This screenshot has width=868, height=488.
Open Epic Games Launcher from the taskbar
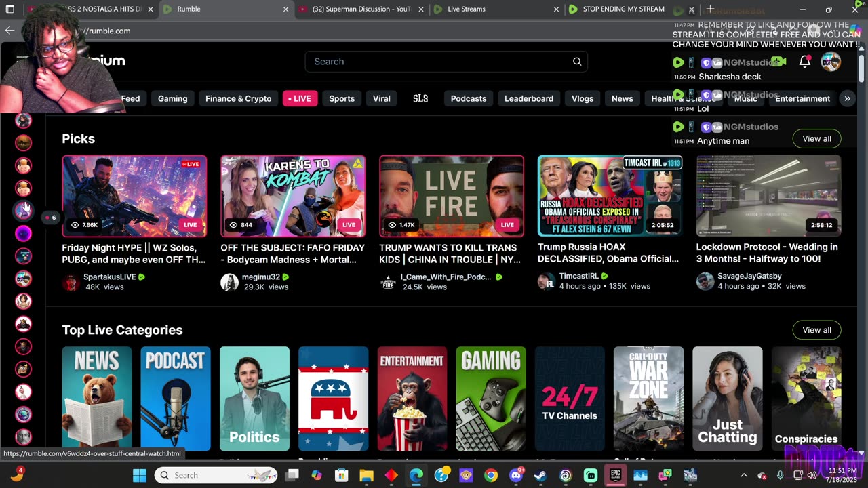point(616,475)
